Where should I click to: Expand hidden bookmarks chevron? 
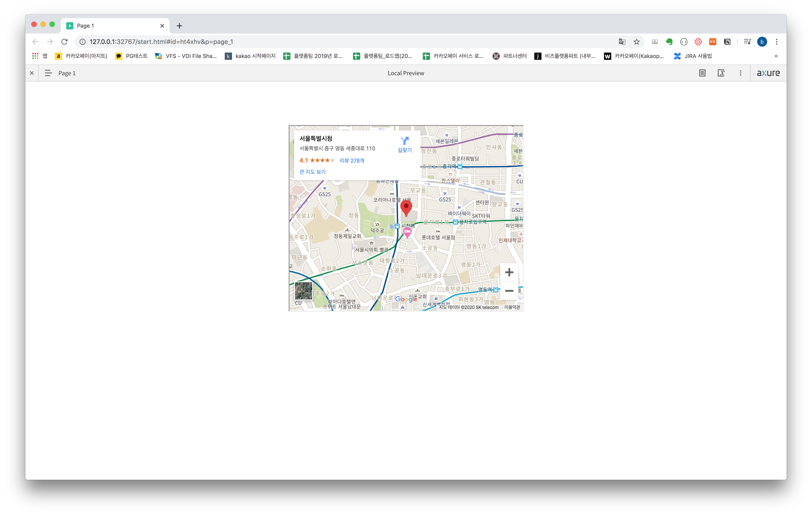(x=776, y=56)
